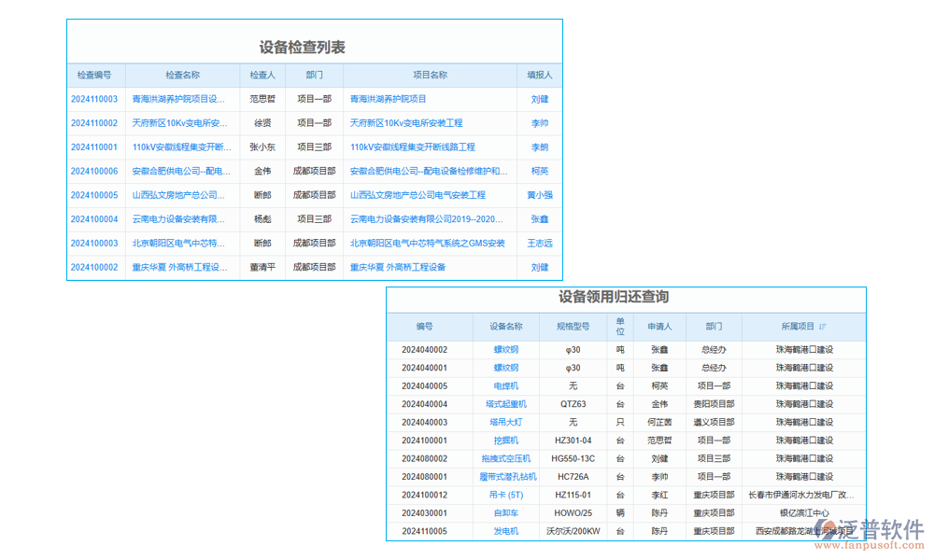Open the 电焊机 equipment details

[x=505, y=385]
